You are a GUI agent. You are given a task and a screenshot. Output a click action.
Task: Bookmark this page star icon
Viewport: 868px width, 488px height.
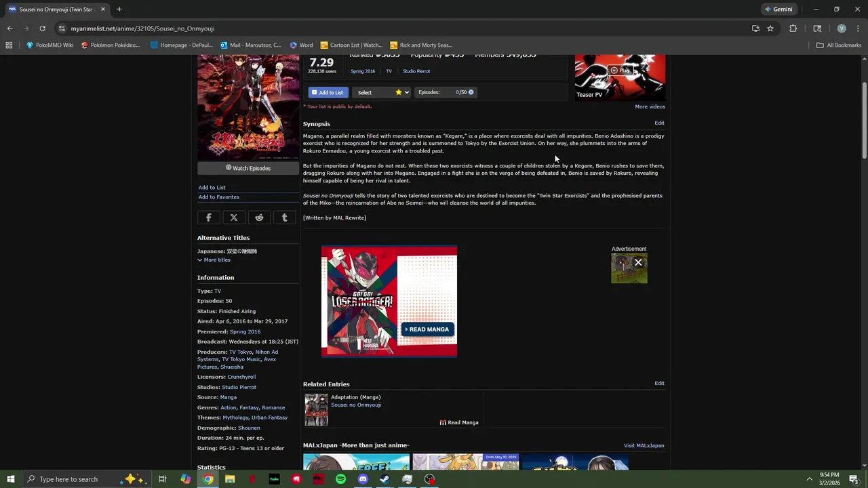770,28
